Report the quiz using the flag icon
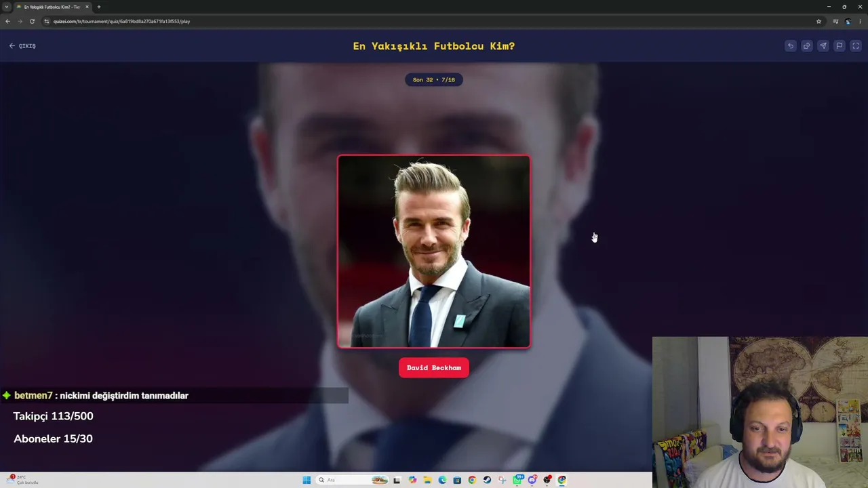The width and height of the screenshot is (868, 488). pyautogui.click(x=840, y=46)
